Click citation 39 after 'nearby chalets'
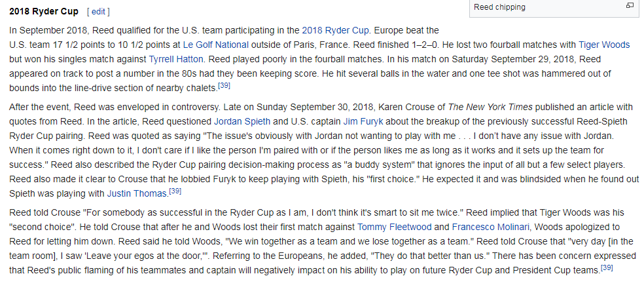The image size is (644, 293). (224, 86)
